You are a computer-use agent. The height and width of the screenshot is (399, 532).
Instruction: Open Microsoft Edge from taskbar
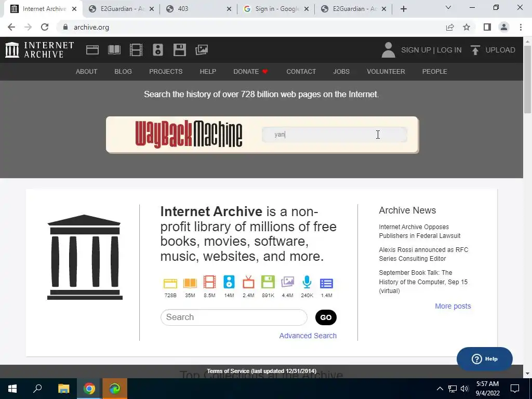115,389
